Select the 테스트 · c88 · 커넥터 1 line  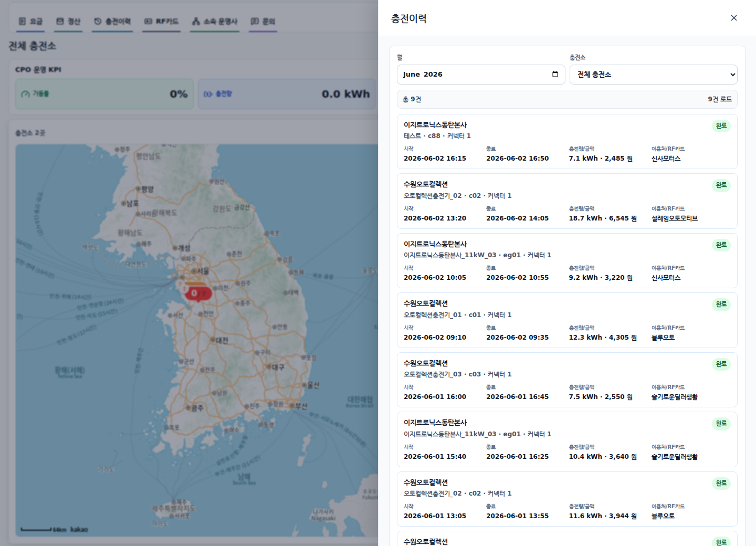coord(437,136)
